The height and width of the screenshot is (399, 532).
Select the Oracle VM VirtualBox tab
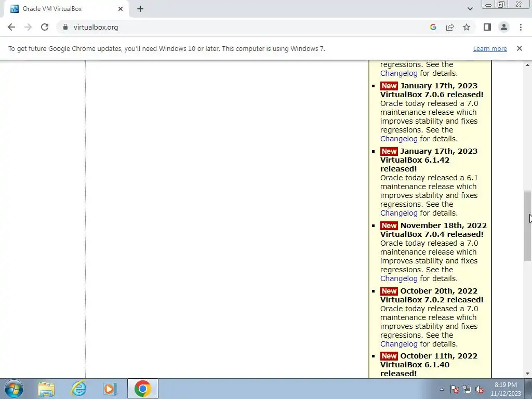coord(66,9)
